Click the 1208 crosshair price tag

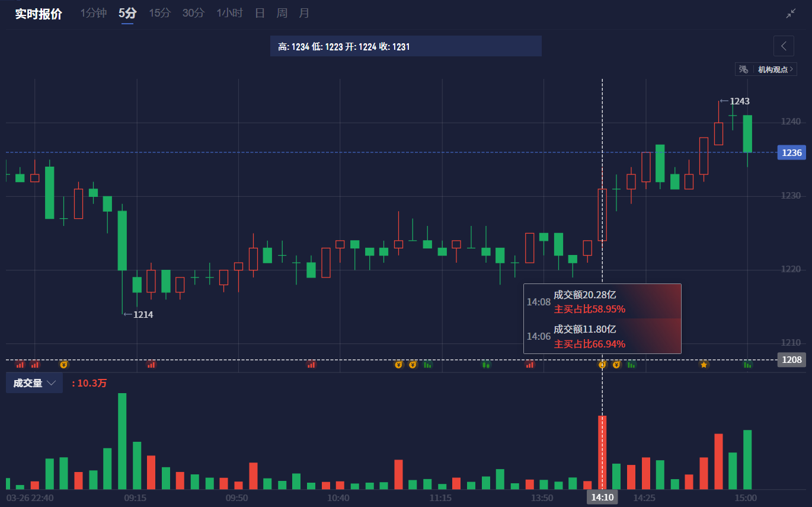tap(791, 360)
